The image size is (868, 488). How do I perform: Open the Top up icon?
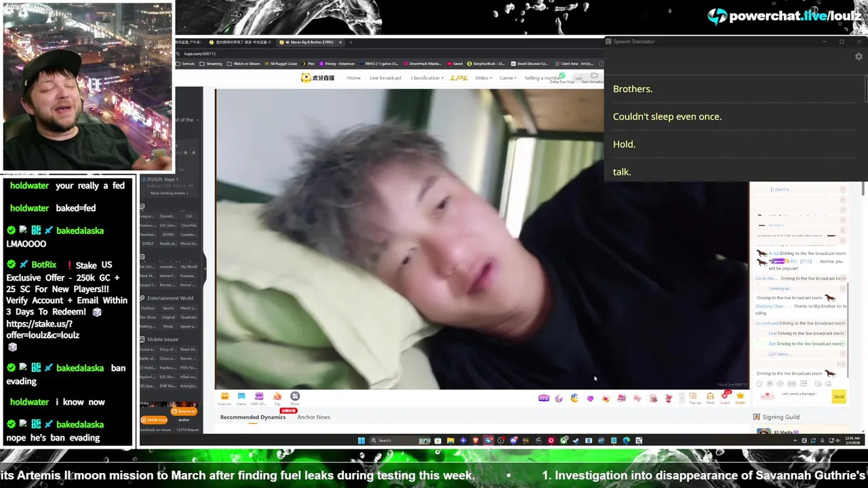[694, 398]
